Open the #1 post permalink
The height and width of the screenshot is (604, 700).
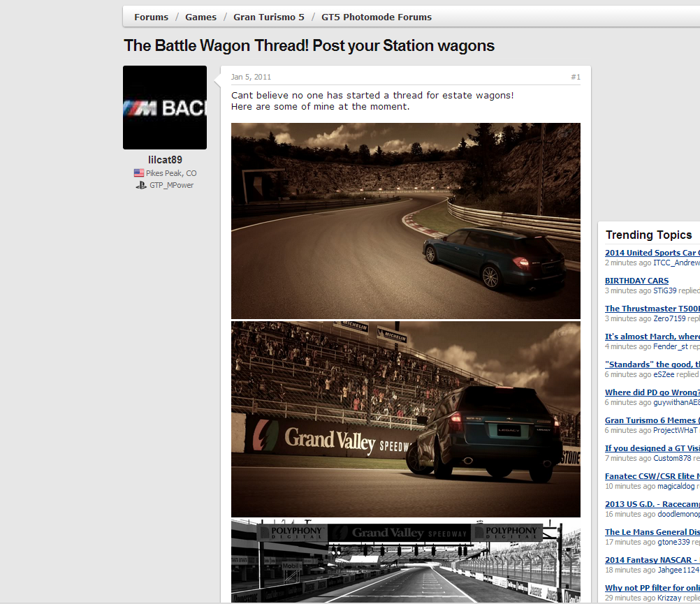click(x=576, y=77)
